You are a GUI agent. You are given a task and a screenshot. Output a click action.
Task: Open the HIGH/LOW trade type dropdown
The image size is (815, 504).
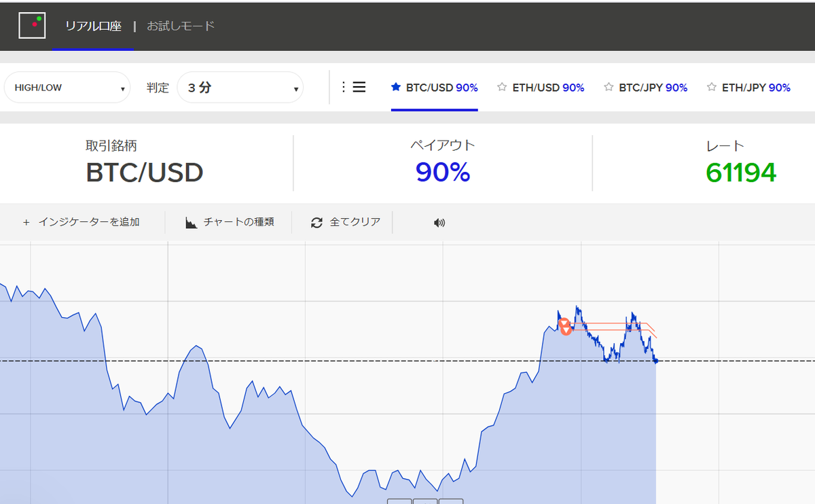pos(67,88)
